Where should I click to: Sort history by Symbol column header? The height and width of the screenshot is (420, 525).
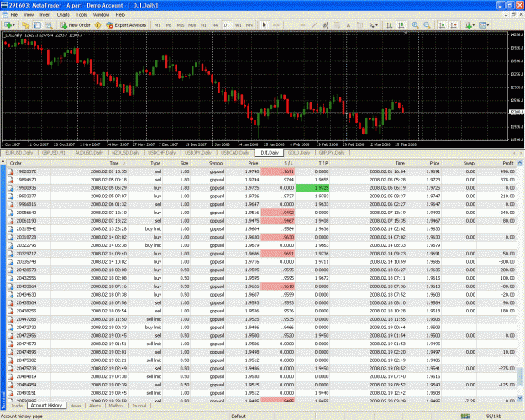207,163
